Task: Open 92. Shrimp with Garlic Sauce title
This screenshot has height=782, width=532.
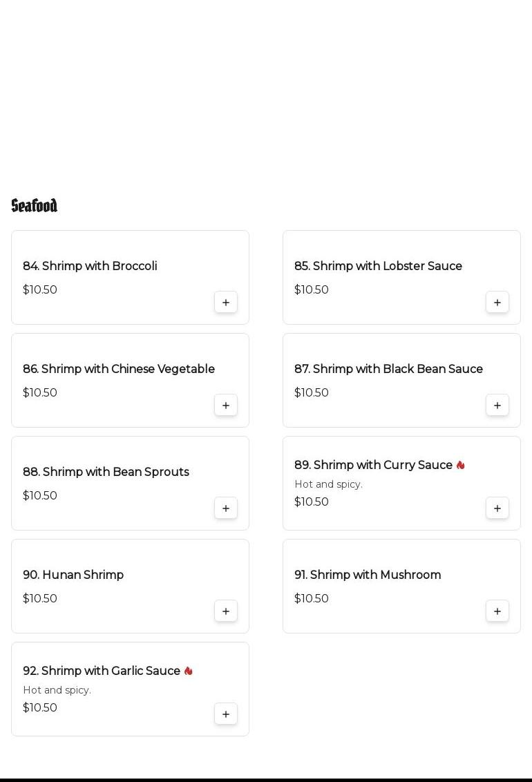Action: tap(102, 671)
